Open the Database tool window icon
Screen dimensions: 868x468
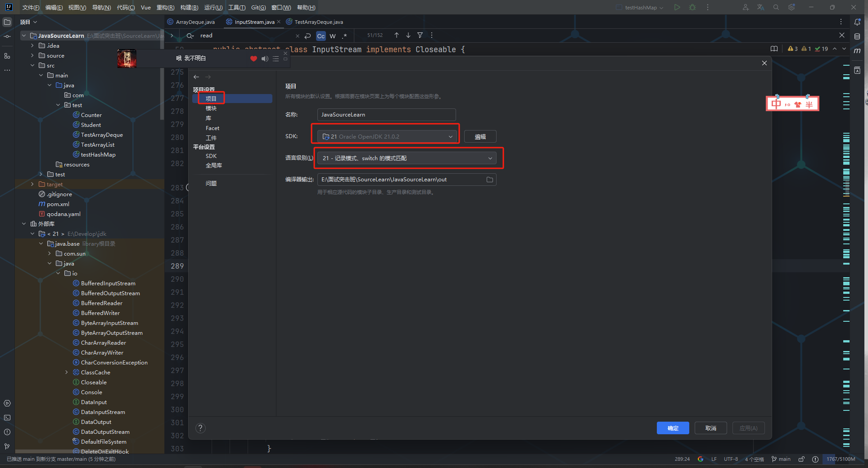coord(857,36)
